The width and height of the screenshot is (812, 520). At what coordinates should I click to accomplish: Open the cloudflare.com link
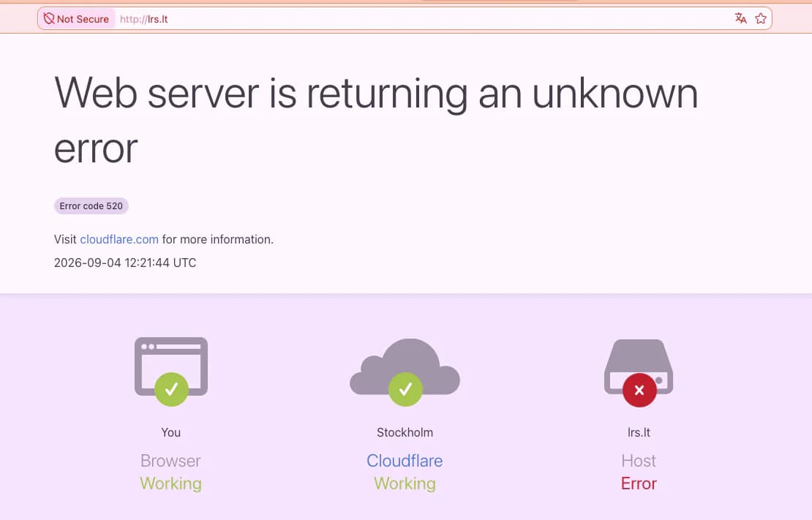pyautogui.click(x=119, y=239)
